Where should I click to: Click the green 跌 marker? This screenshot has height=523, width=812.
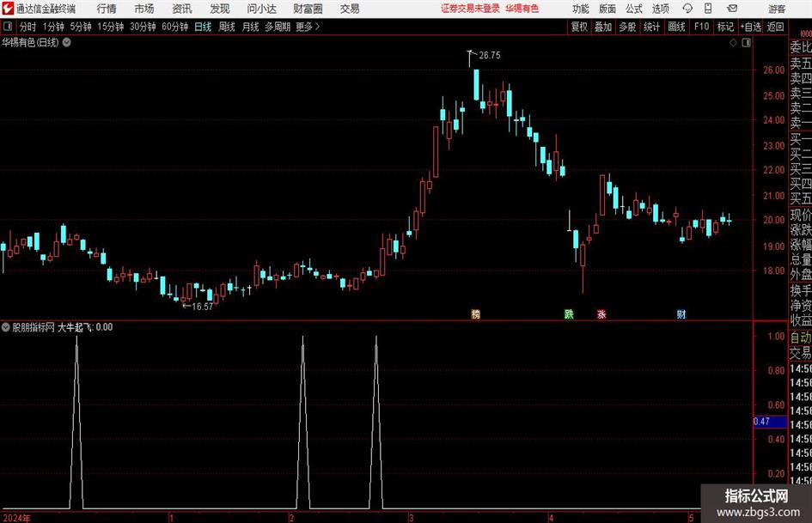(x=569, y=313)
